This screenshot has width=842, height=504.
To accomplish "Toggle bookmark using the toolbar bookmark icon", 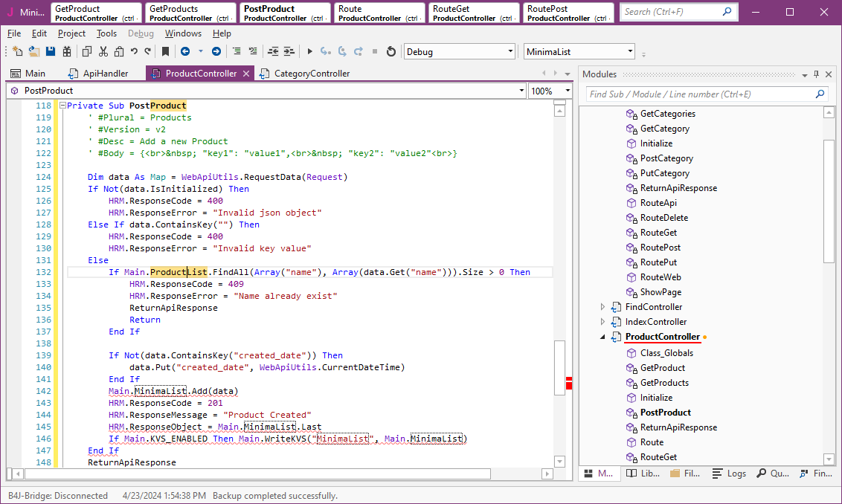I will tap(165, 51).
